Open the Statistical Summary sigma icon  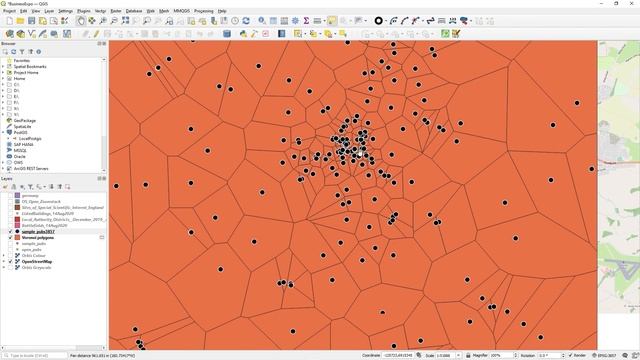[306, 21]
